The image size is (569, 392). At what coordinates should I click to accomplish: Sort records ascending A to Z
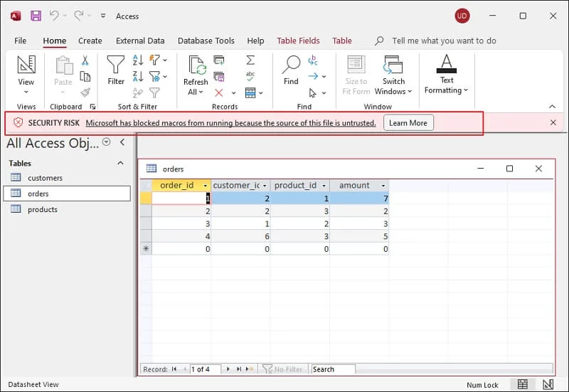pos(138,60)
